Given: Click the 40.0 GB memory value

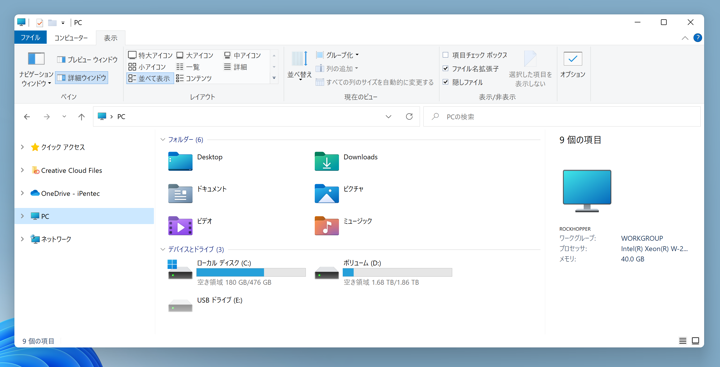Looking at the screenshot, I should [x=632, y=259].
